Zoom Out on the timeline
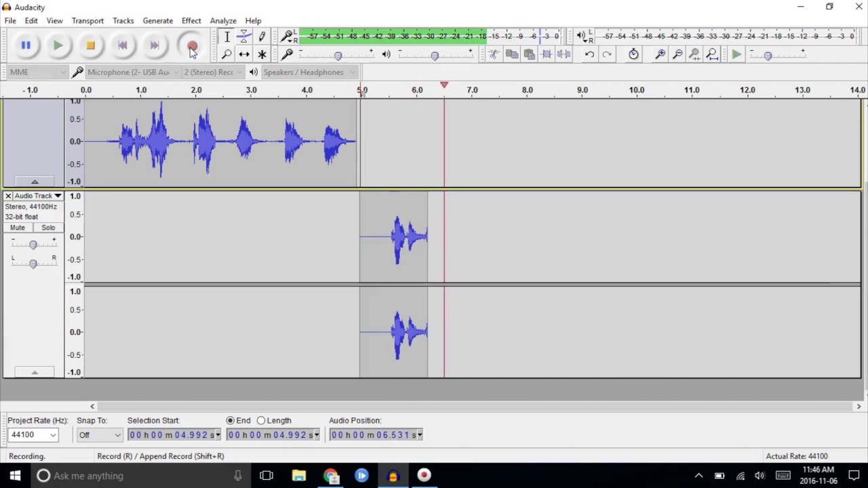This screenshot has height=488, width=868. click(x=677, y=54)
